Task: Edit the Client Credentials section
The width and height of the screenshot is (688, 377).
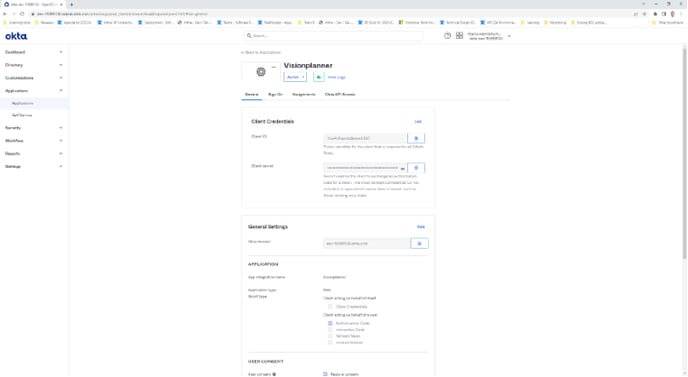Action: click(x=418, y=122)
